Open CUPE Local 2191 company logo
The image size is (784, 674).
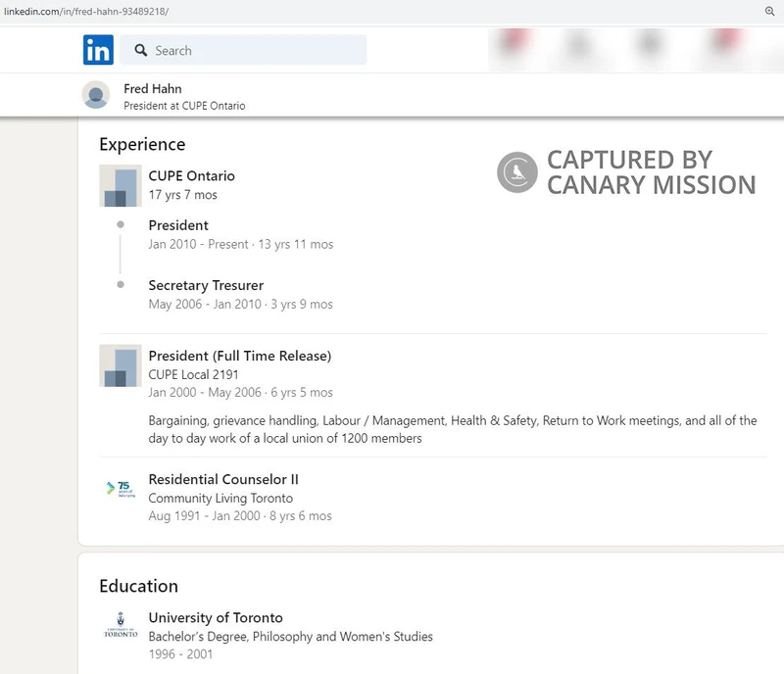120,365
